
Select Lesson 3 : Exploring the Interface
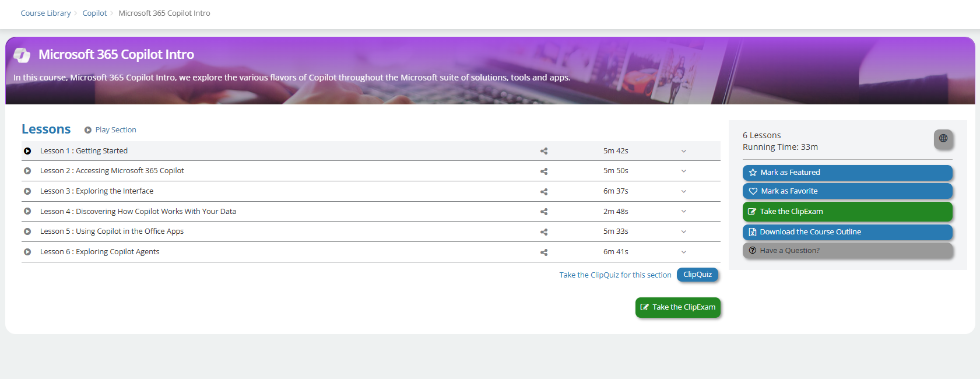[x=97, y=191]
